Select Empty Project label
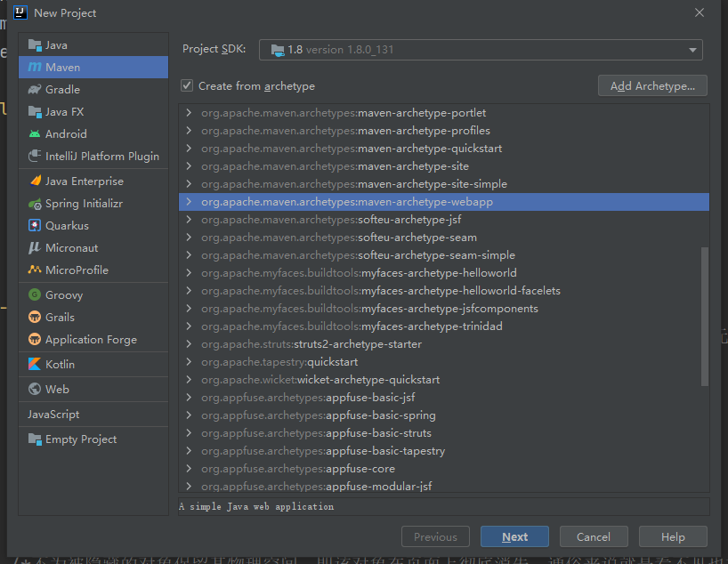728x564 pixels. pyautogui.click(x=81, y=439)
